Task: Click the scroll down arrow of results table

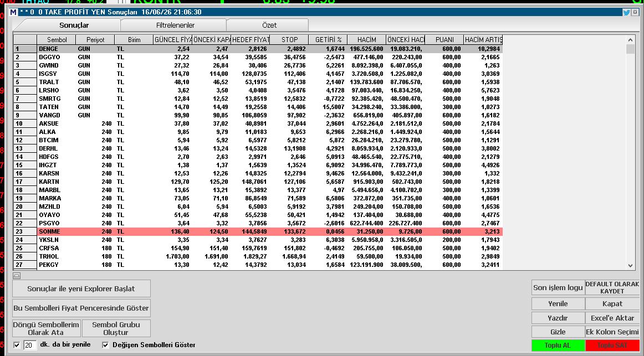Action: 631,265
